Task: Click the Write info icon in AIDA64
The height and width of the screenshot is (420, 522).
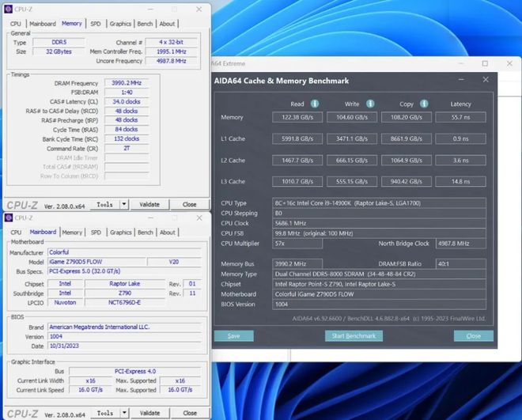Action: 370,104
